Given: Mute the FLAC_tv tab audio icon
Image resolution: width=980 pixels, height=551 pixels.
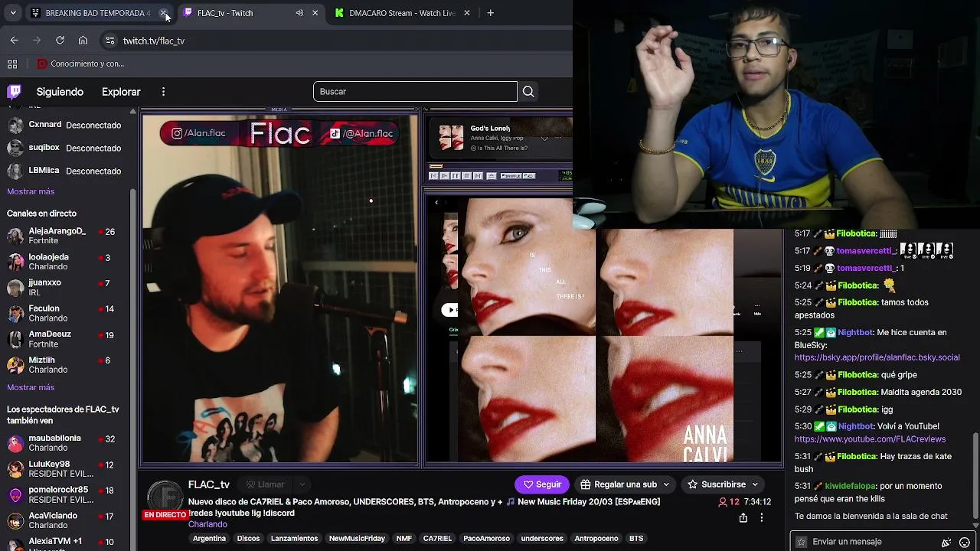Looking at the screenshot, I should point(299,13).
